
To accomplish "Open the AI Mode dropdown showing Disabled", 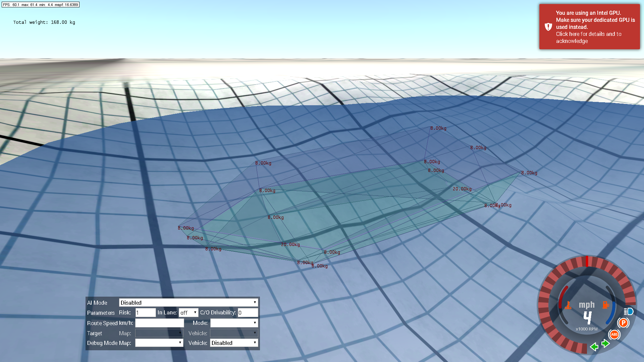I will click(x=189, y=303).
